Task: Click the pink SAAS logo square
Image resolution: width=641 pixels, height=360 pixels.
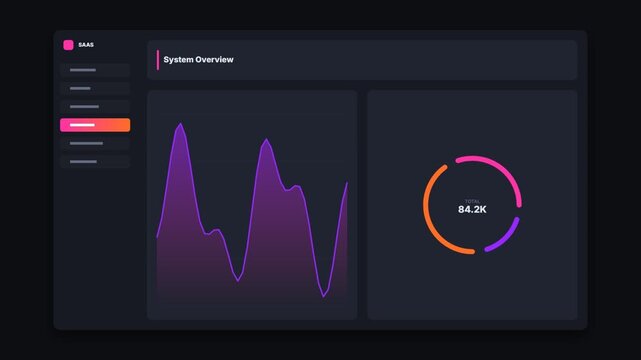Action: 68,45
